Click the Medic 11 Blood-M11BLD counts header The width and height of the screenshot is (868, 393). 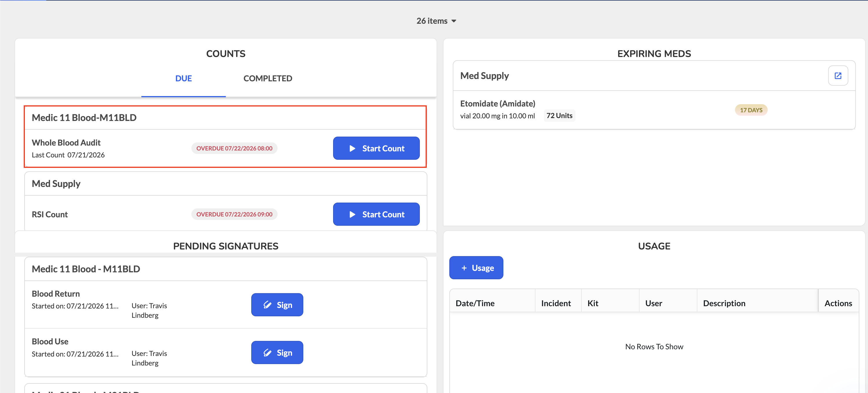tap(84, 117)
